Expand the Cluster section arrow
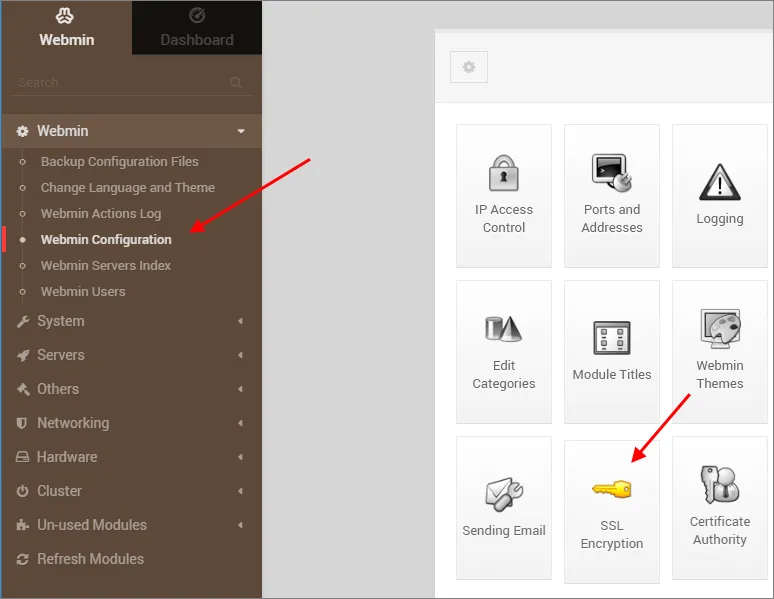The width and height of the screenshot is (774, 599). coord(240,491)
